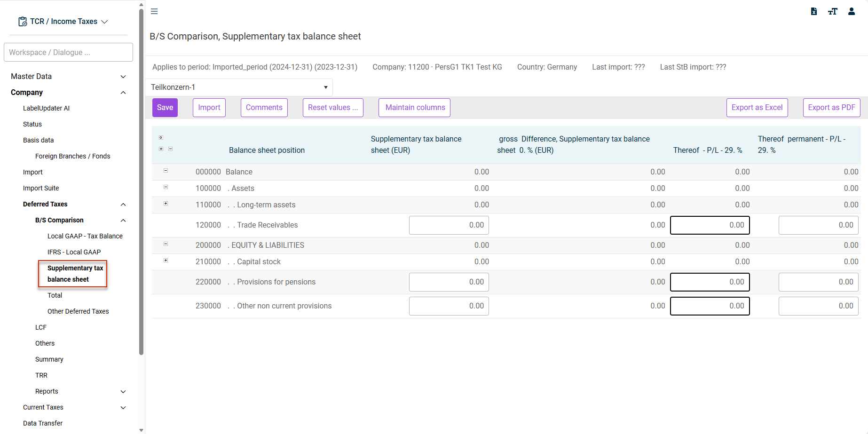The width and height of the screenshot is (868, 434).
Task: Export the table as Excel
Action: pyautogui.click(x=757, y=108)
